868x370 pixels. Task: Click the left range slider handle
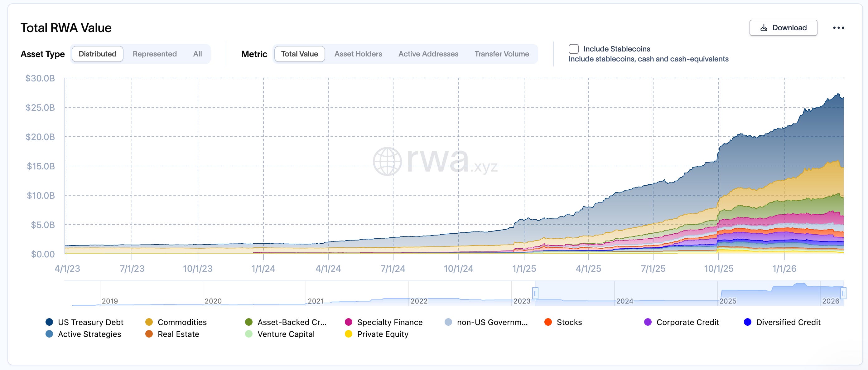pyautogui.click(x=535, y=293)
